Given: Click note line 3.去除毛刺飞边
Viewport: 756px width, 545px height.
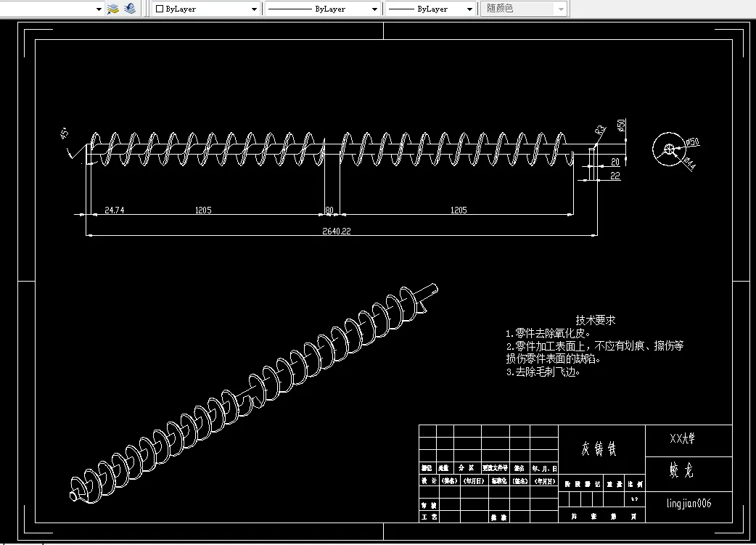Looking at the screenshot, I should coord(543,372).
